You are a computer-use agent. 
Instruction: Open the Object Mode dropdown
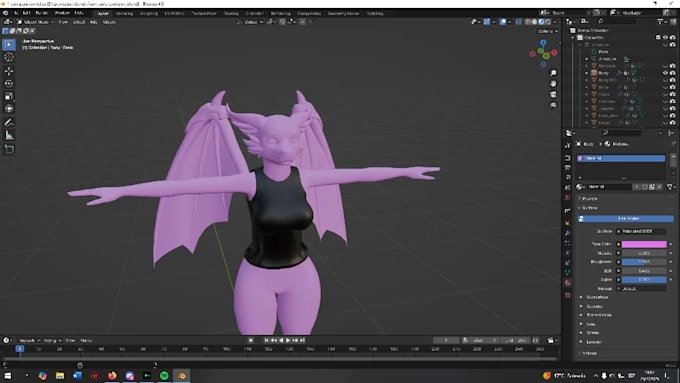(x=36, y=22)
